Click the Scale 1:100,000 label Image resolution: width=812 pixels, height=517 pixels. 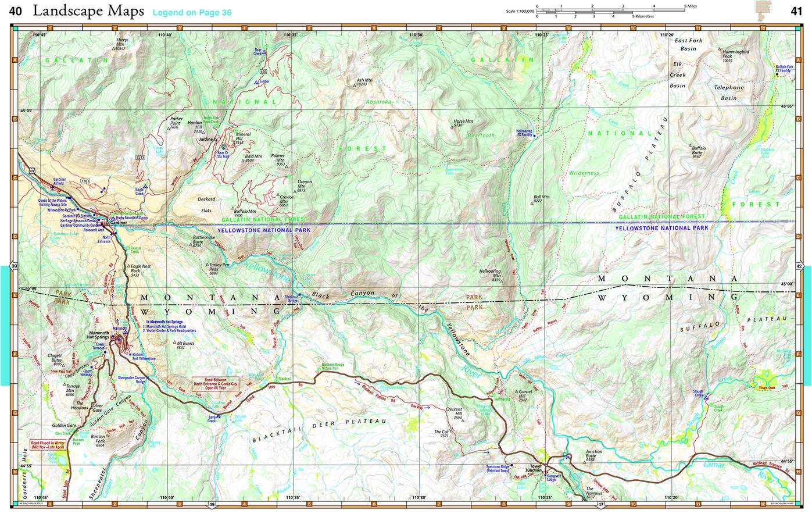coord(520,10)
